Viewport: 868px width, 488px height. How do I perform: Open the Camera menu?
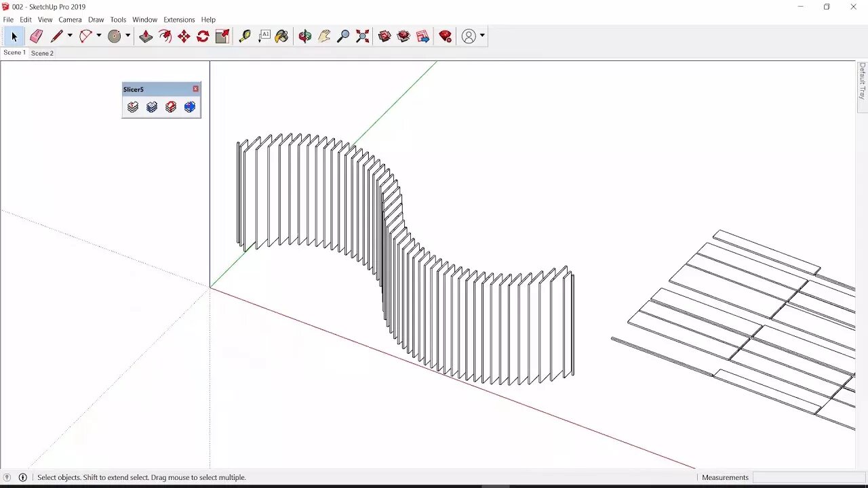[x=70, y=20]
